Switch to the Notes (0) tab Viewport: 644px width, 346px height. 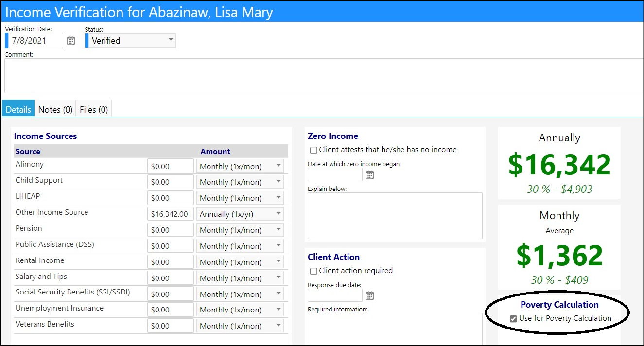[55, 109]
